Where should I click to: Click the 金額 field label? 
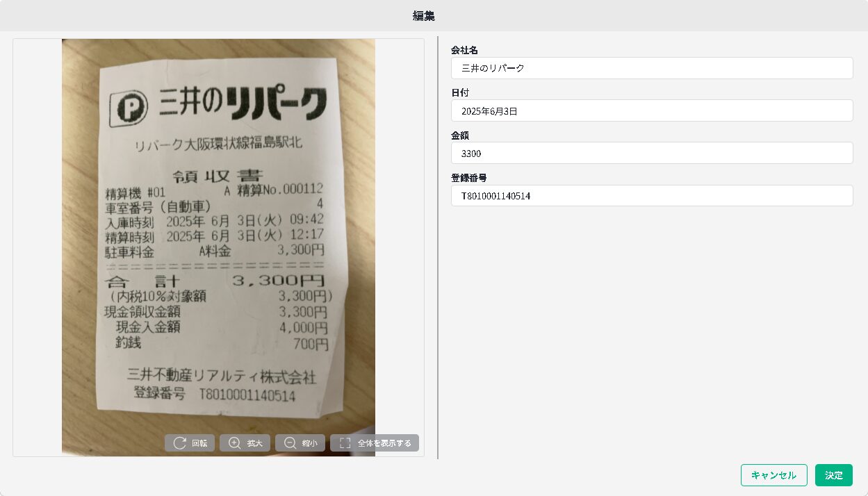click(459, 135)
